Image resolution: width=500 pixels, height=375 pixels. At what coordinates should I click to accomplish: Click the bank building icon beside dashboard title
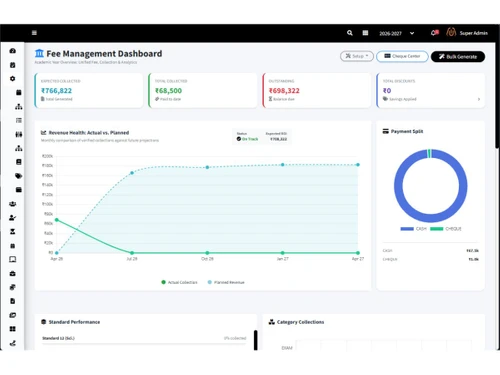[x=39, y=53]
